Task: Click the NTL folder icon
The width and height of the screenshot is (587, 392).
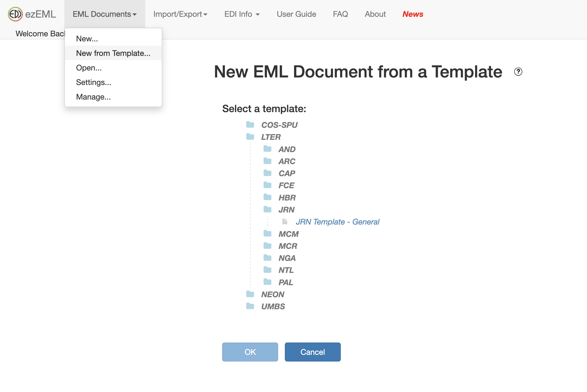Action: point(267,270)
